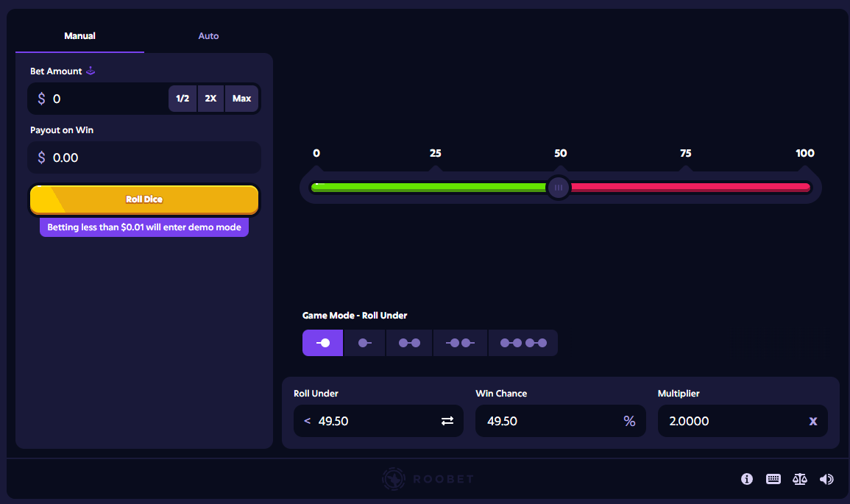
Task: Click the 75 slider scale label
Action: [686, 153]
